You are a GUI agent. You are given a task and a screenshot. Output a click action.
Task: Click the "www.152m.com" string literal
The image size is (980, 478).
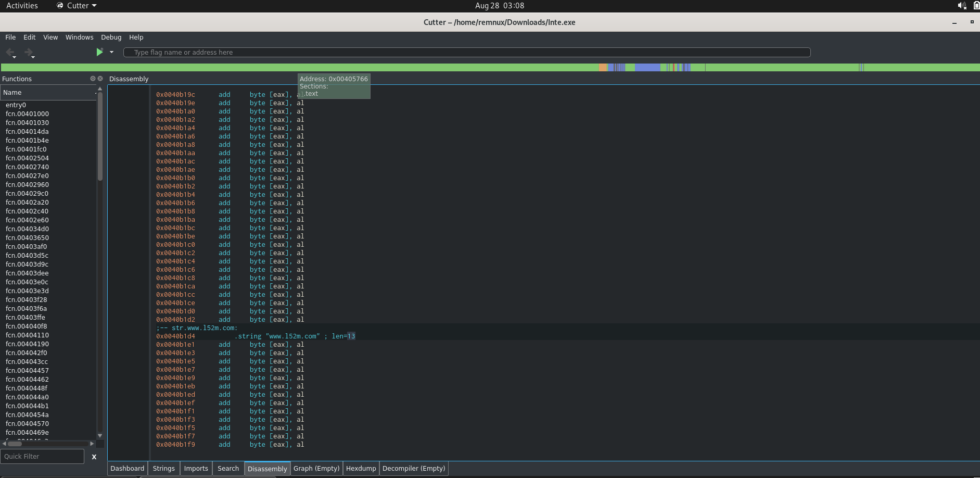[x=292, y=336]
